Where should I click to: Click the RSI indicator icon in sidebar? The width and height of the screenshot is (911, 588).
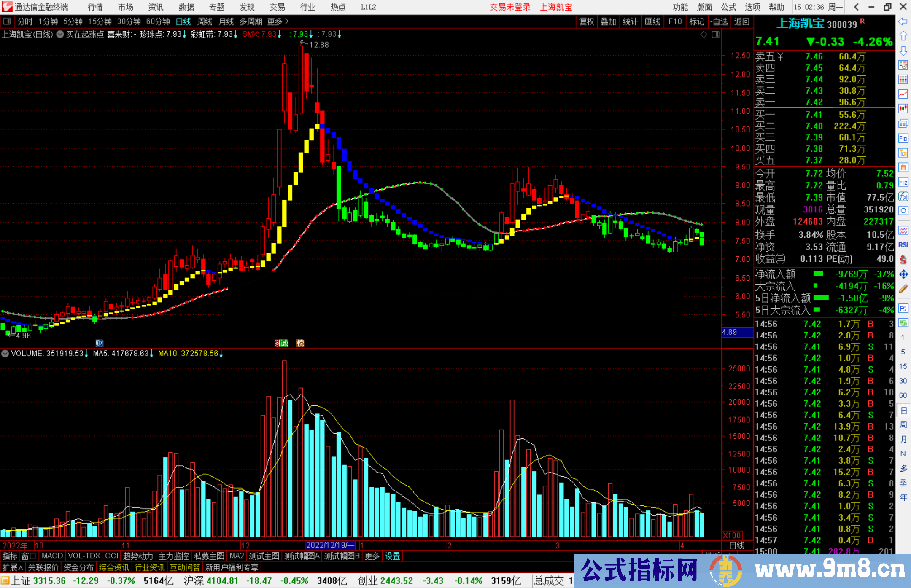coord(903,245)
